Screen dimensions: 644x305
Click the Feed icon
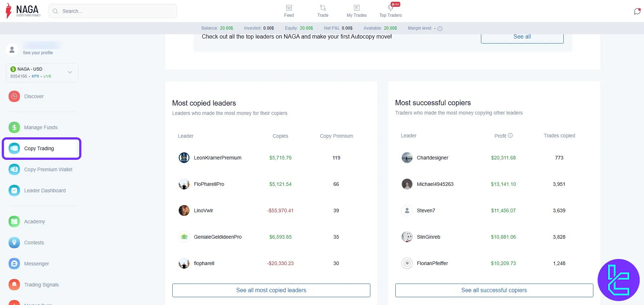point(289,8)
